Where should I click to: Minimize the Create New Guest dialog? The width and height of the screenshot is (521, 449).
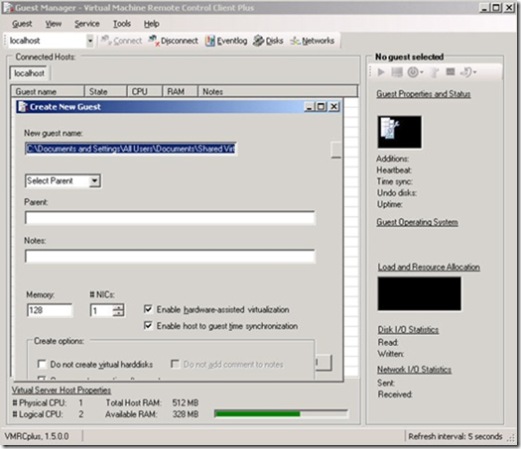[x=309, y=107]
